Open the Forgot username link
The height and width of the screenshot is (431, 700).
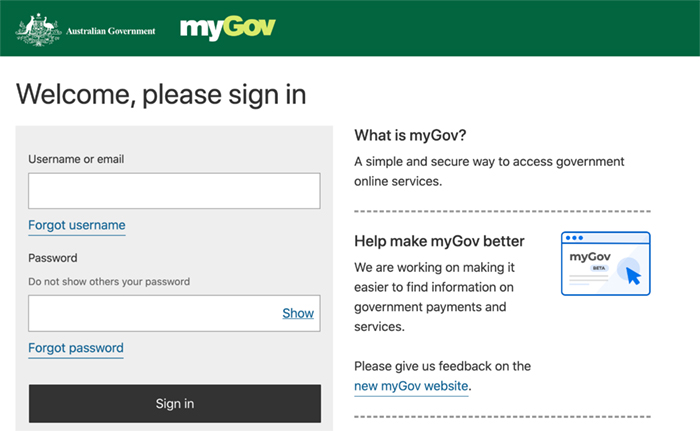pyautogui.click(x=77, y=226)
